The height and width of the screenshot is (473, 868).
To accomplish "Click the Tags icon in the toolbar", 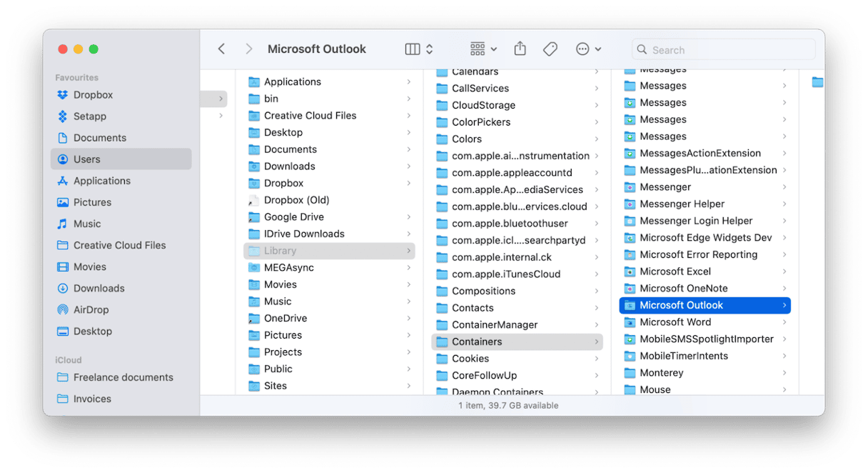I will (x=550, y=49).
